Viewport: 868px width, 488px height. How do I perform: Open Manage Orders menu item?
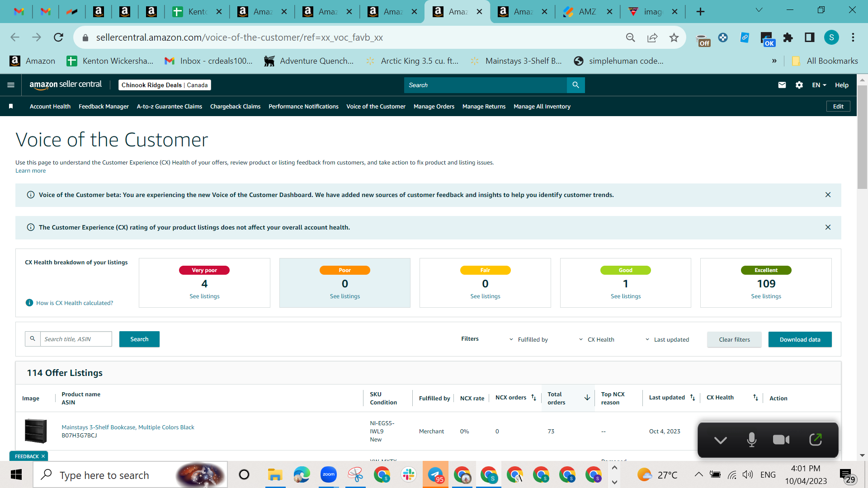(x=434, y=106)
